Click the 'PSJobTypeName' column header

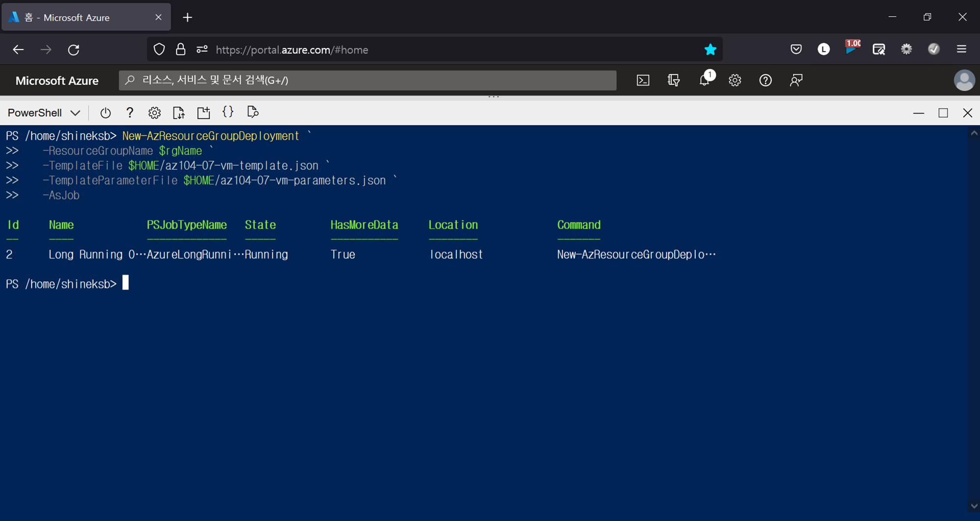(187, 225)
